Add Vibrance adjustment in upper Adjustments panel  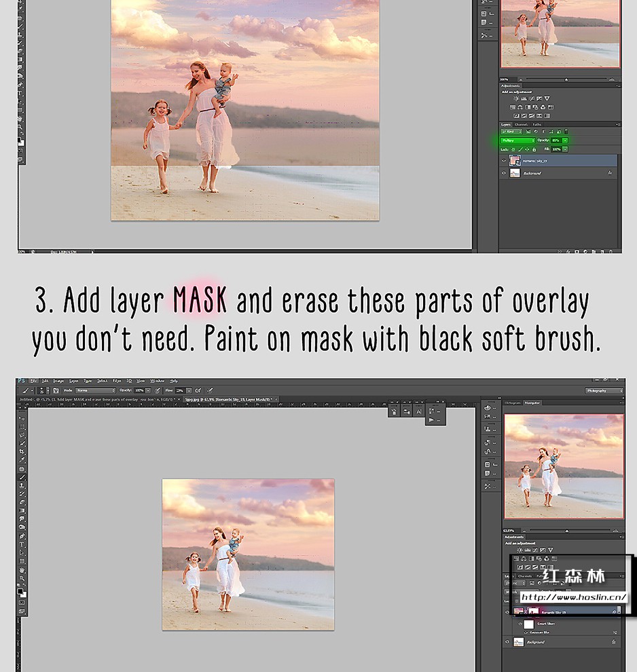547,98
